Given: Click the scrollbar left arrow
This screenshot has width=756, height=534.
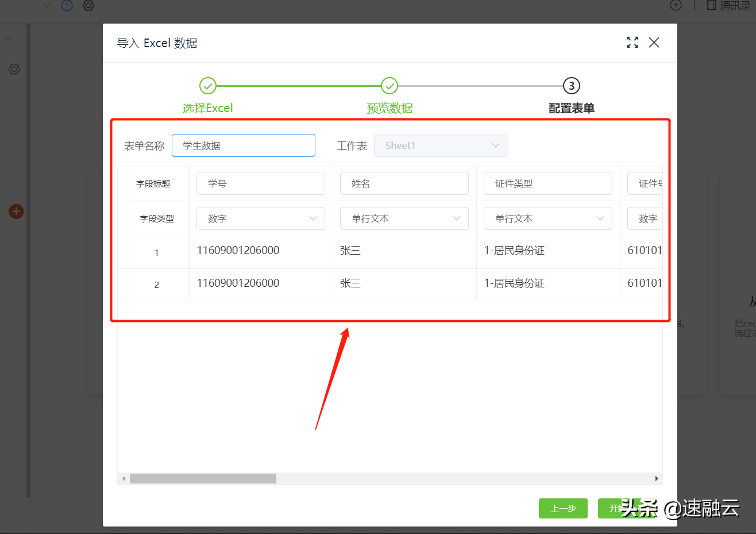Looking at the screenshot, I should pos(124,478).
